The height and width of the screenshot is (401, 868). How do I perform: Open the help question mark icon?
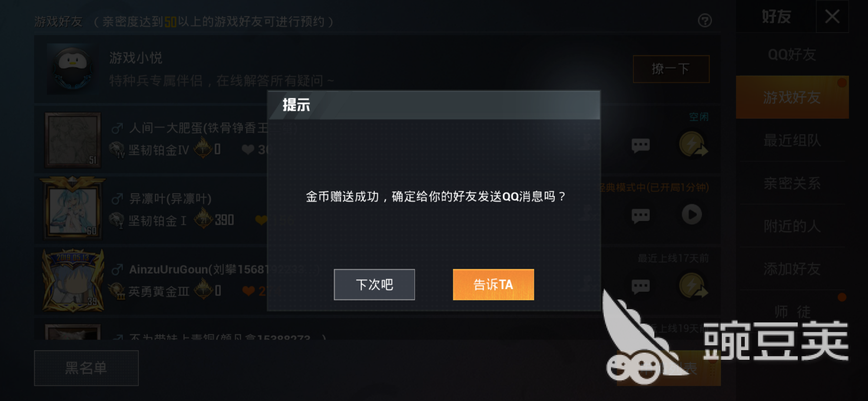(705, 21)
